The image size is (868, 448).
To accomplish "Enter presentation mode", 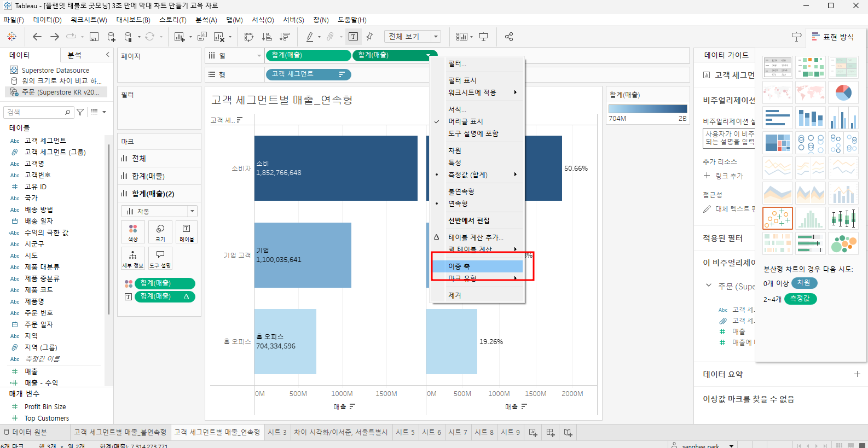I will click(484, 37).
